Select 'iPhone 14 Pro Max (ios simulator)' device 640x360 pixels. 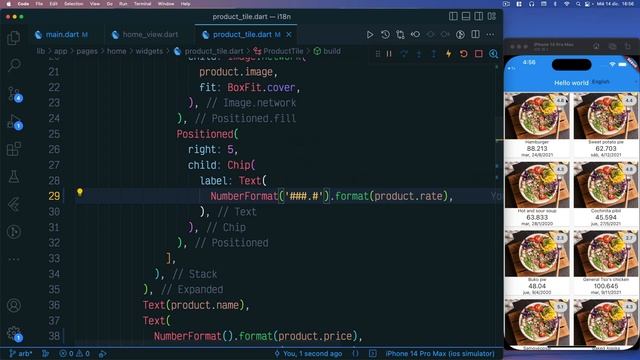tap(440, 354)
